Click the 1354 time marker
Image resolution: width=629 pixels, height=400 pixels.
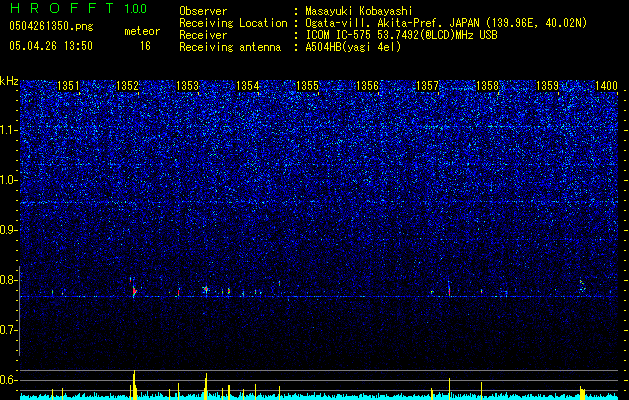248,86
